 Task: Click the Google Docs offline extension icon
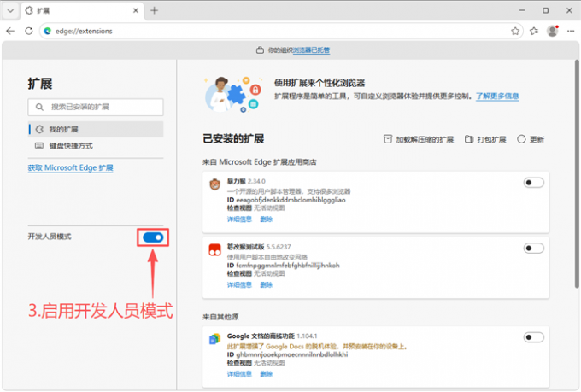click(215, 339)
